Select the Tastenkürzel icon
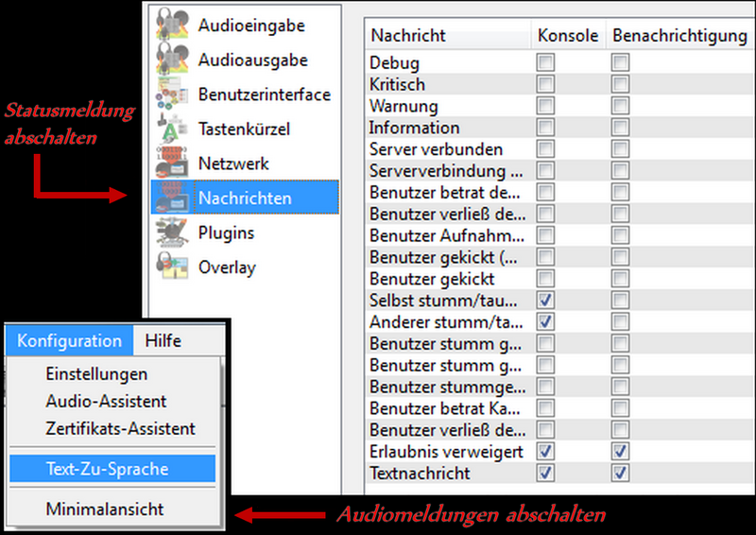 172,129
